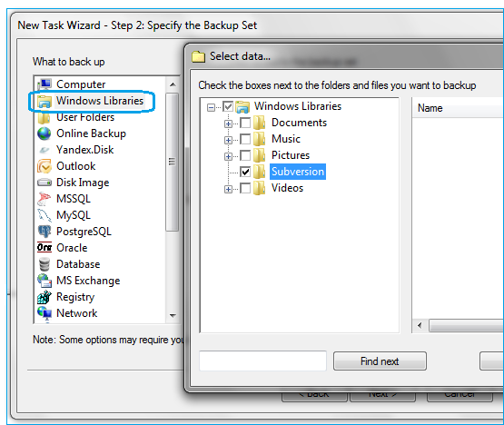504x425 pixels.
Task: Click the Select data dialog folder icon
Action: tap(198, 57)
